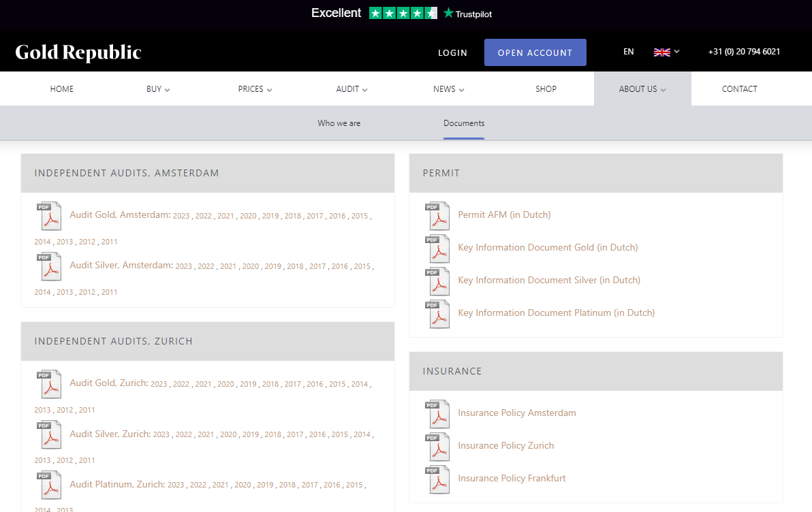This screenshot has height=512, width=812.
Task: Go to homepage via Gold Republic logo
Action: click(78, 52)
